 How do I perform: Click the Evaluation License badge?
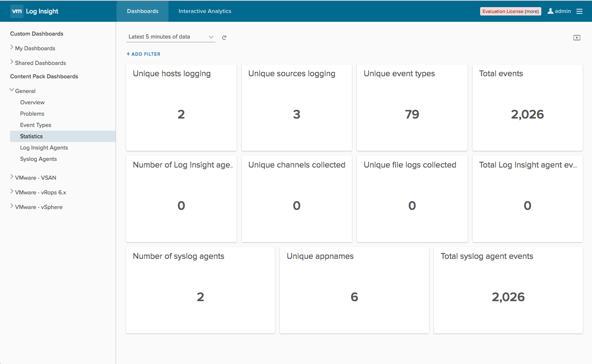coord(510,11)
